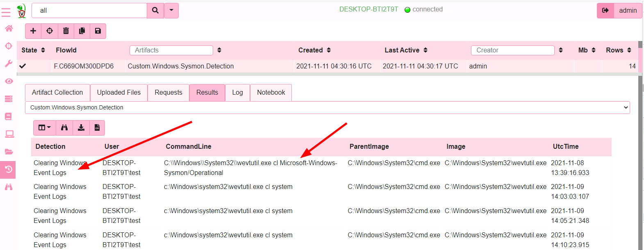Open the wrench View Artifacts sidebar icon
644x250 pixels.
[9, 64]
